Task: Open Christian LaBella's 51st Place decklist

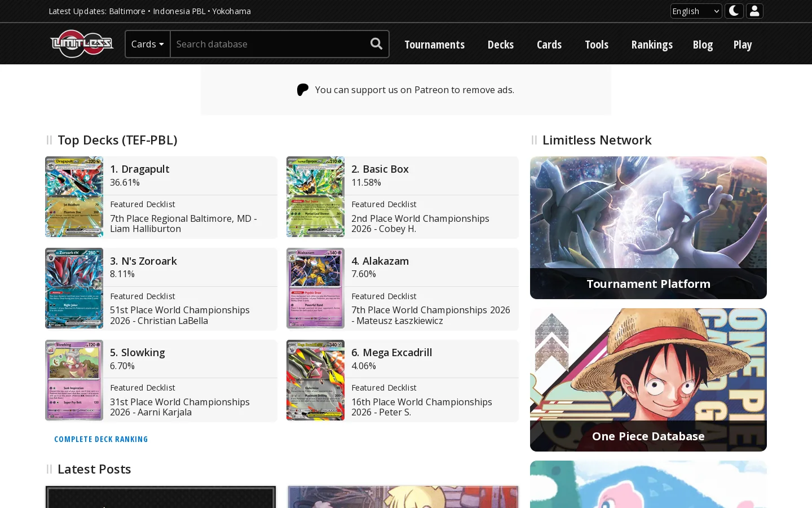Action: pyautogui.click(x=180, y=316)
